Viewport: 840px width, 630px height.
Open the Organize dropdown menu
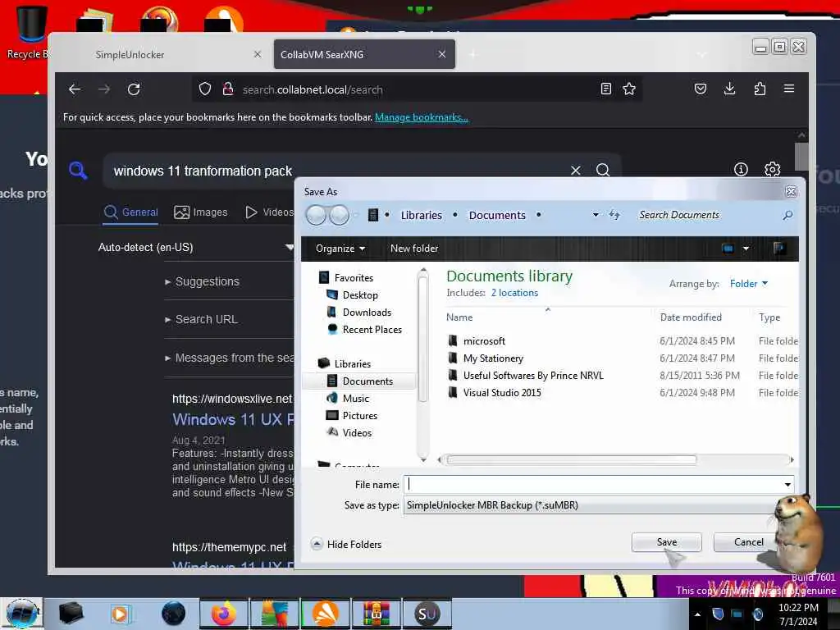coord(340,249)
